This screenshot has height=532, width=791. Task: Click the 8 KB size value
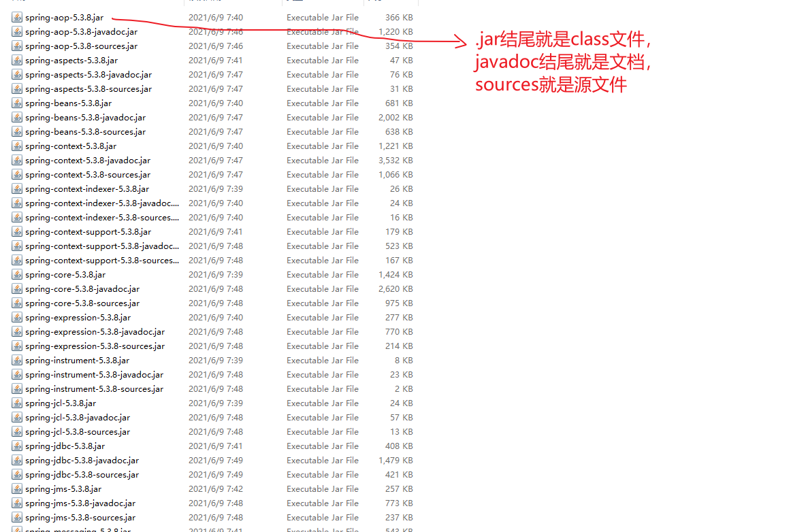coord(404,361)
